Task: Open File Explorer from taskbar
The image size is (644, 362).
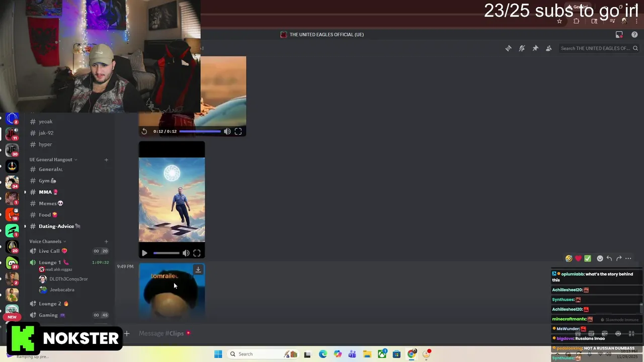Action: [367, 354]
